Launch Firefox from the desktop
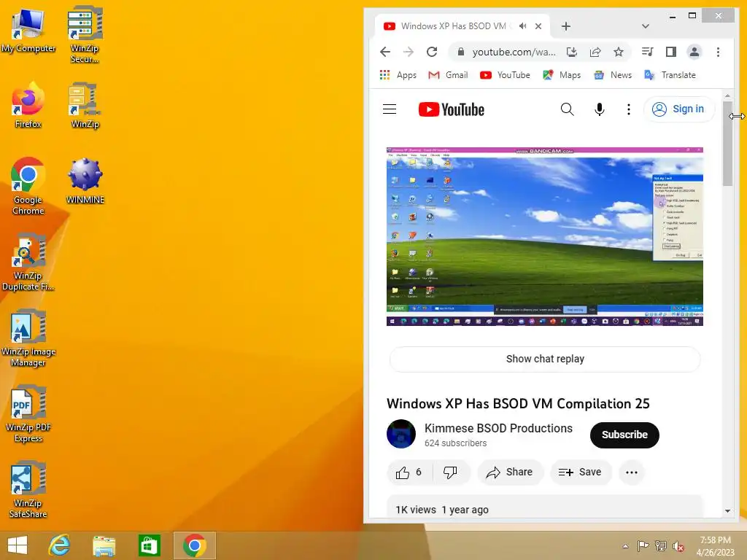Viewport: 747px width, 560px height. point(28,106)
